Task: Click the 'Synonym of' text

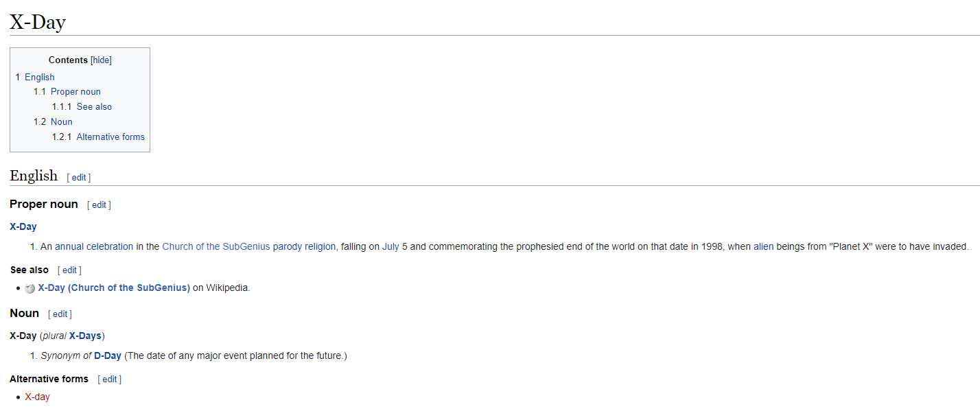Action: [66, 356]
